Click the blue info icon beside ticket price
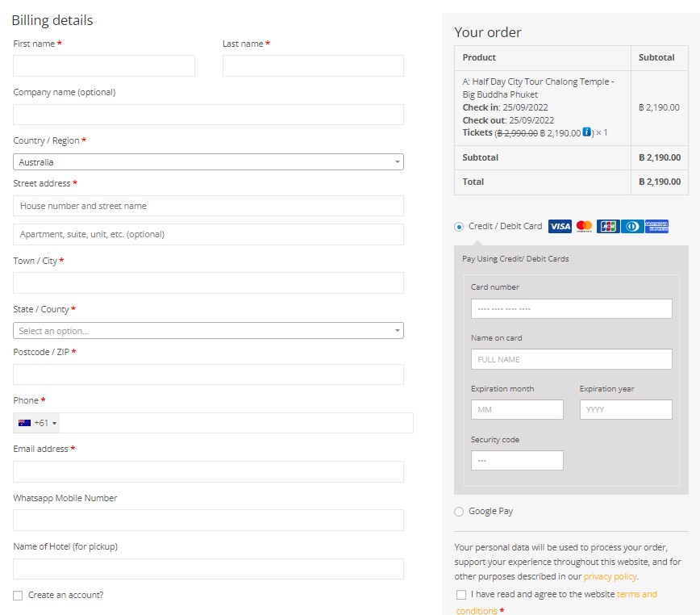Screen dimensions: 700x615 [587, 132]
